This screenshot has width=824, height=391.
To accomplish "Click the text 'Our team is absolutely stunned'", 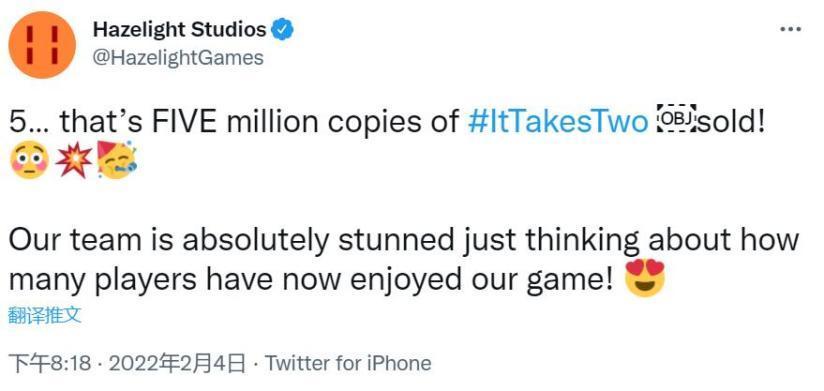I will (231, 241).
